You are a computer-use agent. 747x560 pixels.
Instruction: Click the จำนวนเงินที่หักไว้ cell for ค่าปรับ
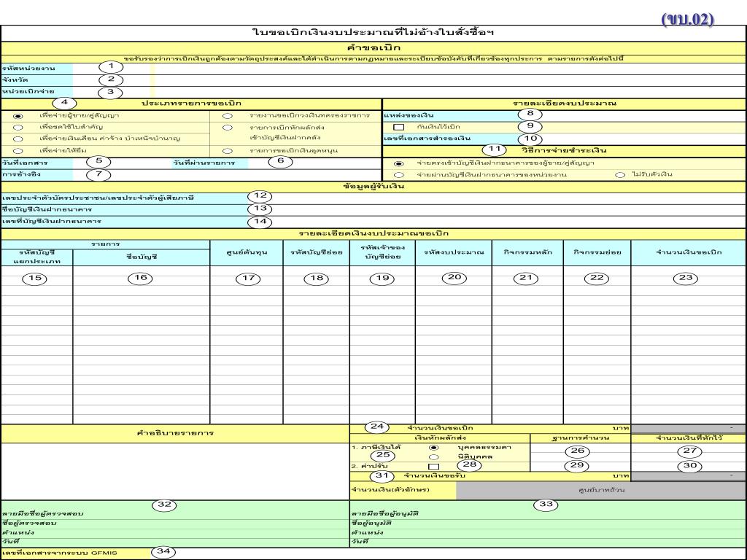tap(689, 467)
